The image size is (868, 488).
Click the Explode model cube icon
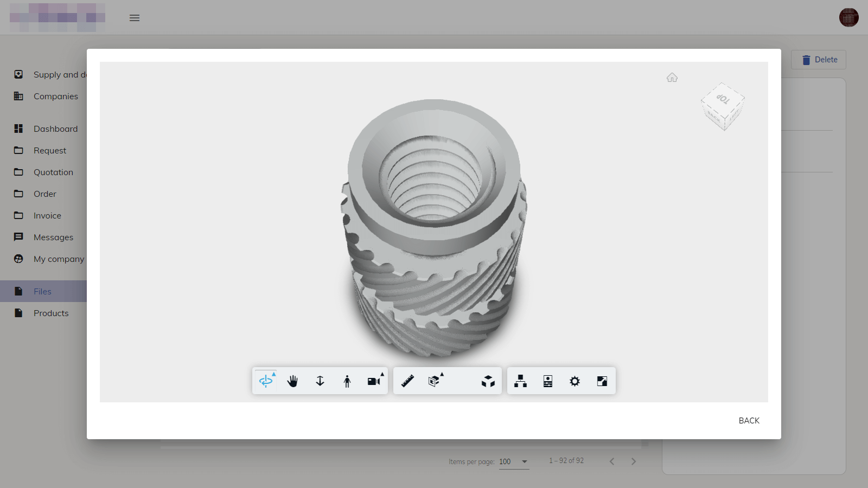488,381
